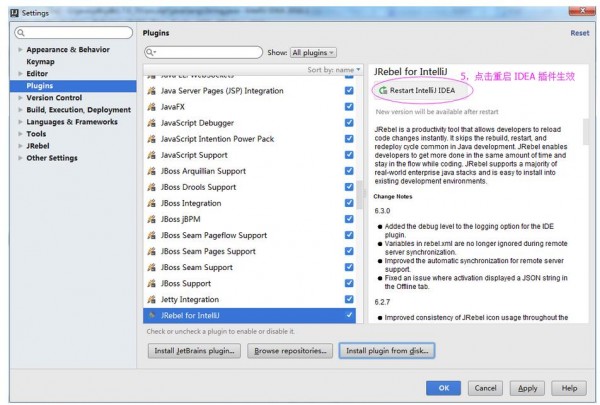
Task: Click Install plugin from disk button
Action: (386, 351)
